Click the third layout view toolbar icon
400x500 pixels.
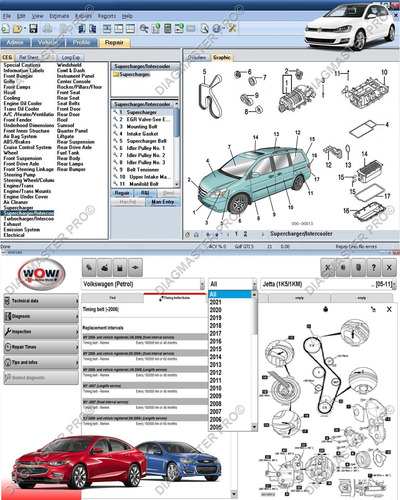coord(130,29)
